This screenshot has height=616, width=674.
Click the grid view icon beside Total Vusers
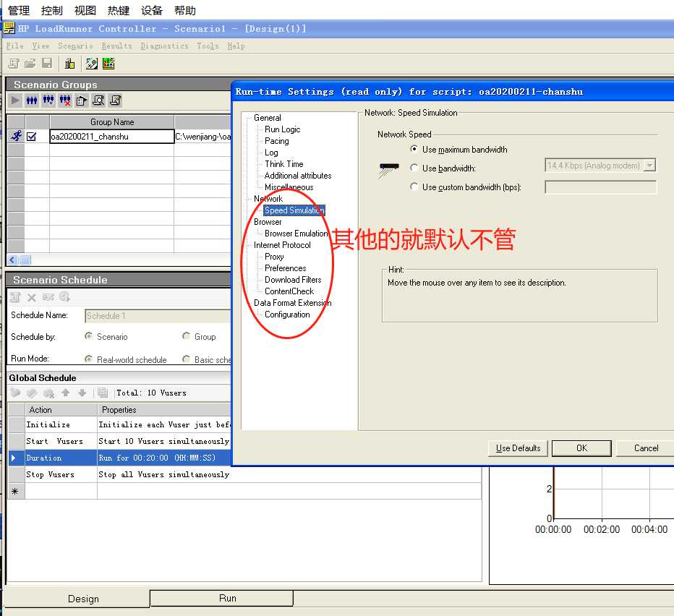tap(102, 393)
